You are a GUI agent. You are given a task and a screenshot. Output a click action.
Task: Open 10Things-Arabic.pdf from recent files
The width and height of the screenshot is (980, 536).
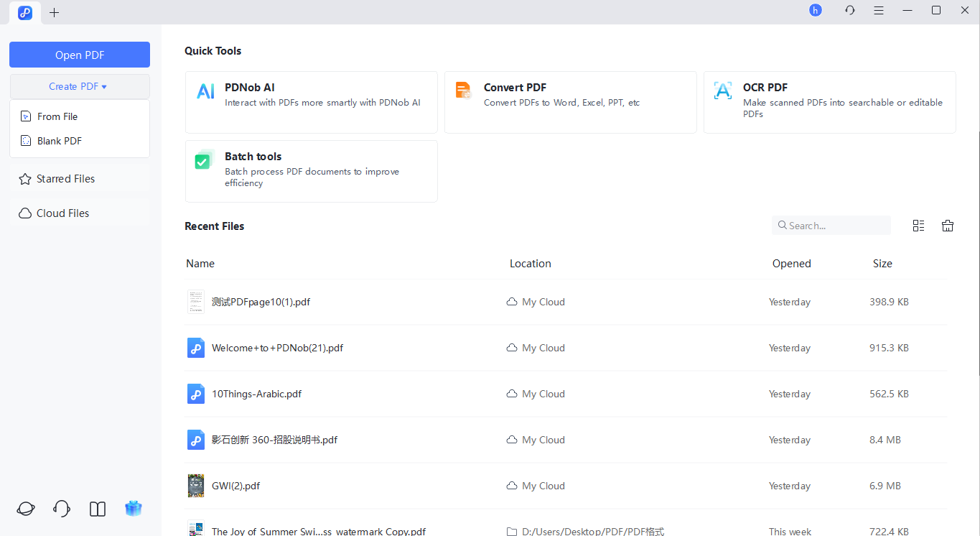click(x=256, y=394)
